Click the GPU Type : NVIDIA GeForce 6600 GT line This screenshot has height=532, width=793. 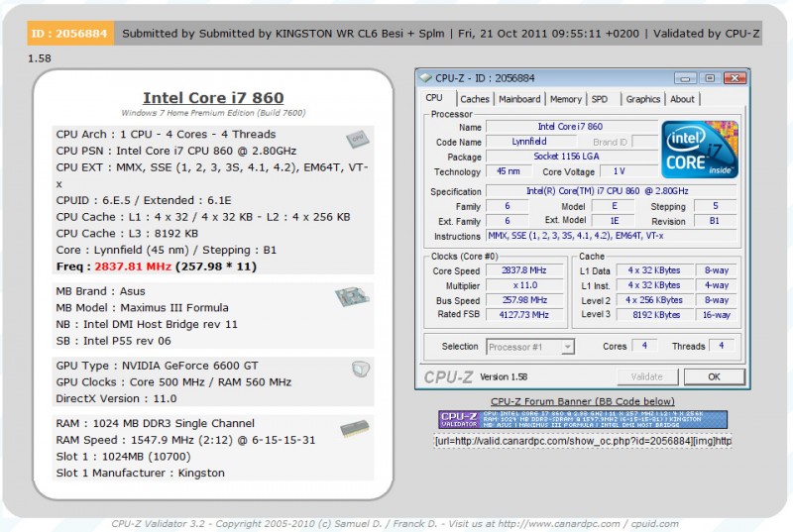157,366
